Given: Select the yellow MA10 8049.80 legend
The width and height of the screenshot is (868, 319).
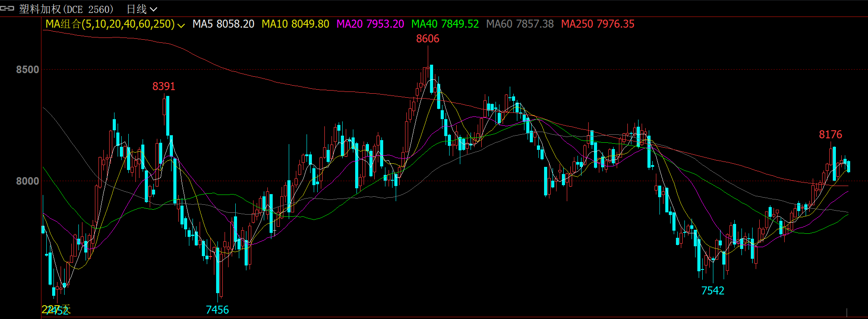Looking at the screenshot, I should pos(295,24).
